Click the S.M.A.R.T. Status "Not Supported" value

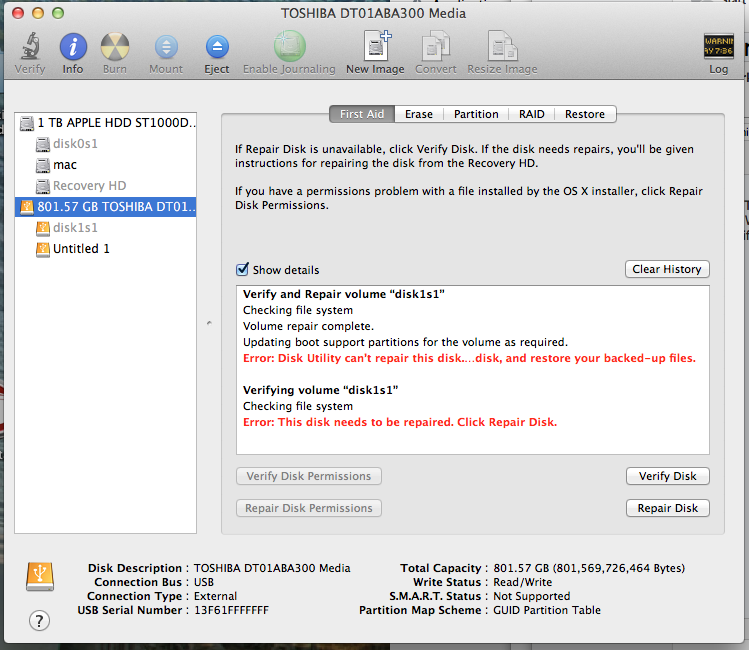point(532,597)
